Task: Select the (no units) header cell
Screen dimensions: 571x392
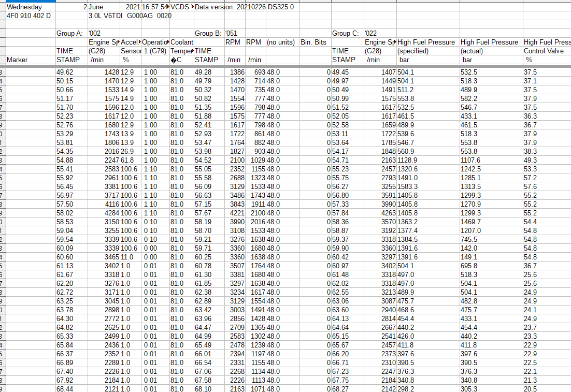Action: point(281,42)
